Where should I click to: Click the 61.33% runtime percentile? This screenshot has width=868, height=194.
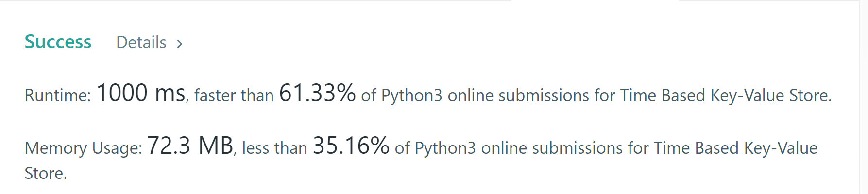click(x=317, y=93)
